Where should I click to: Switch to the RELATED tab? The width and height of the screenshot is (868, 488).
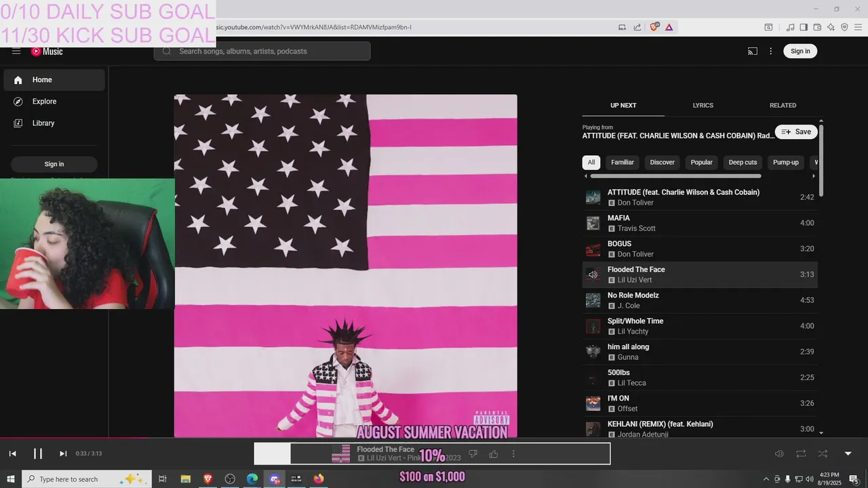click(783, 106)
